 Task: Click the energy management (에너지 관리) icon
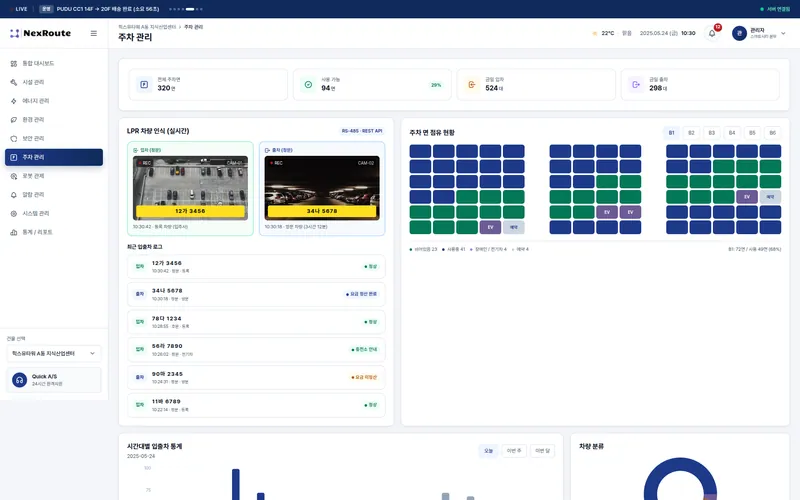14,101
